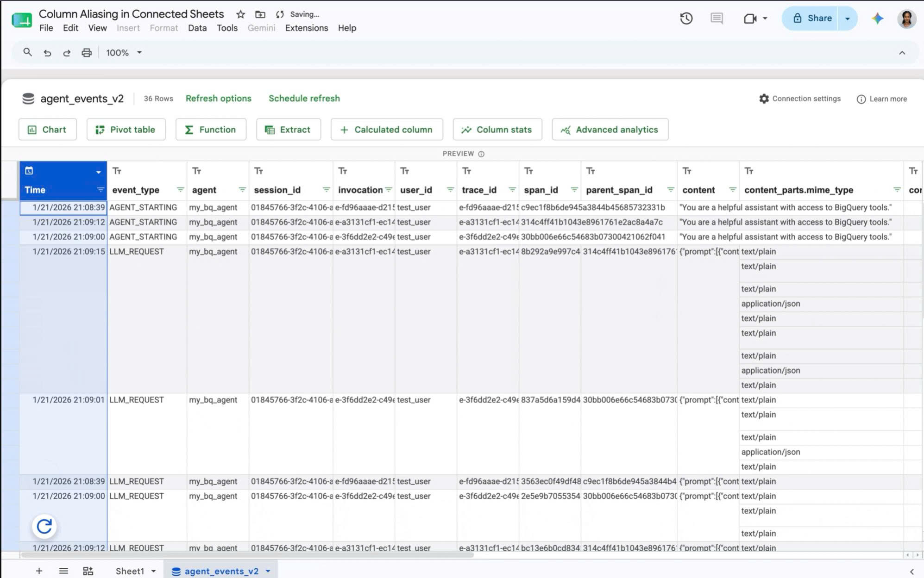Select the document title text
The height and width of the screenshot is (578, 924).
(131, 14)
